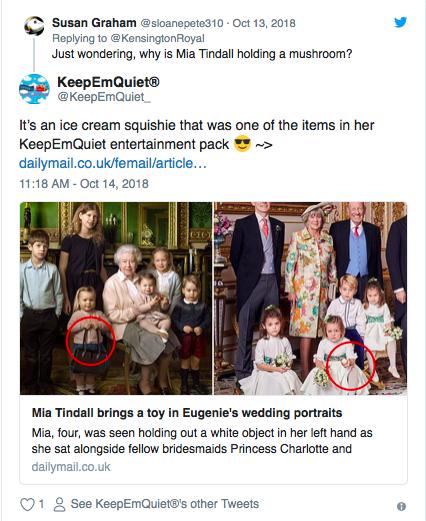Click the sunglasses emoji in tweet

[x=242, y=144]
